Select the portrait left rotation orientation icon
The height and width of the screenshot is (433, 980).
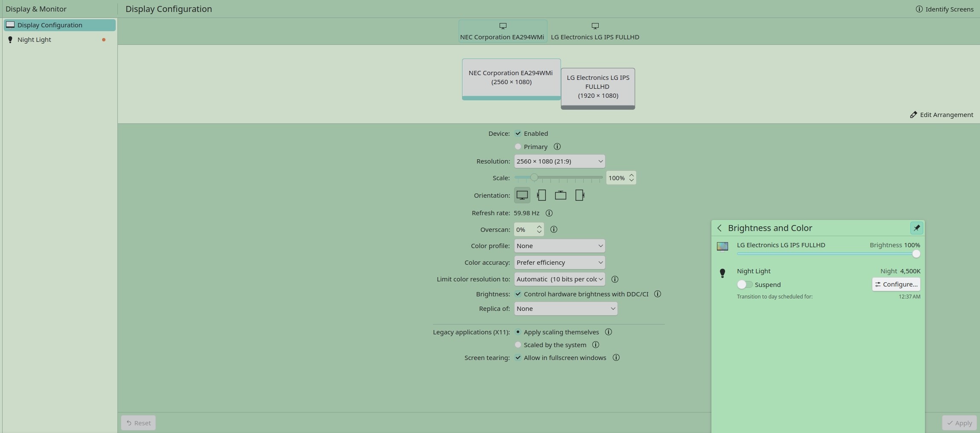click(x=541, y=195)
